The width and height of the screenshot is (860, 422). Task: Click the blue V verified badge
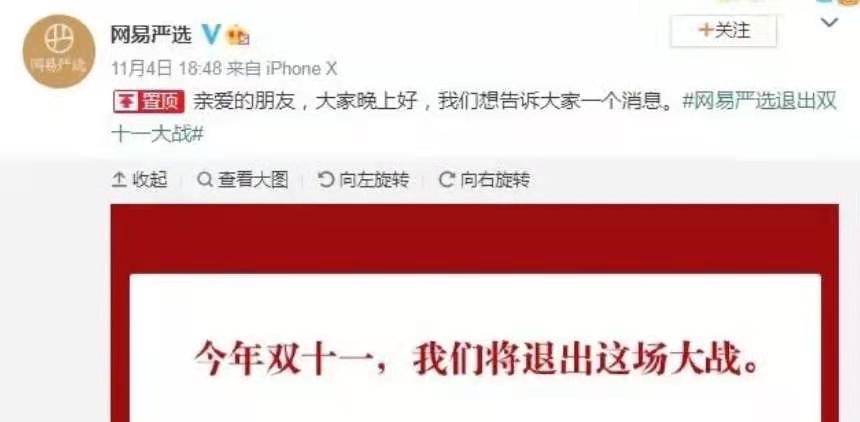pyautogui.click(x=211, y=35)
